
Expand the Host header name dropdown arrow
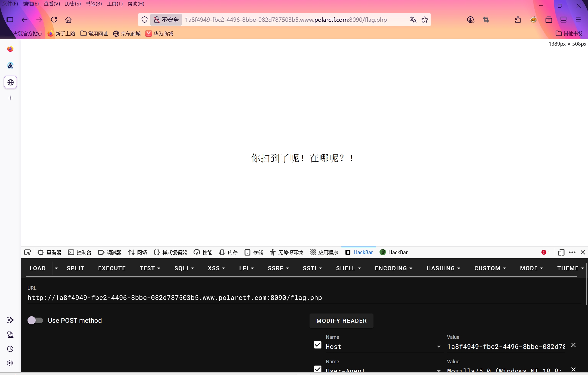pos(439,346)
